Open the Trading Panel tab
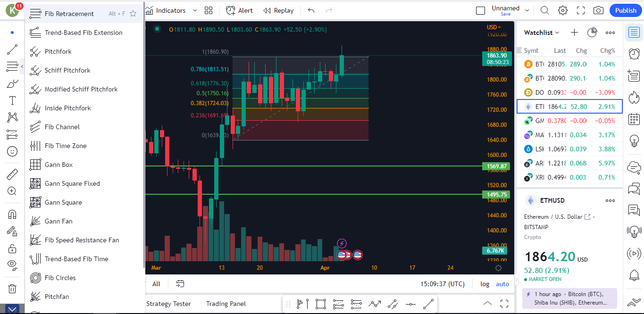644x314 pixels. 226,304
